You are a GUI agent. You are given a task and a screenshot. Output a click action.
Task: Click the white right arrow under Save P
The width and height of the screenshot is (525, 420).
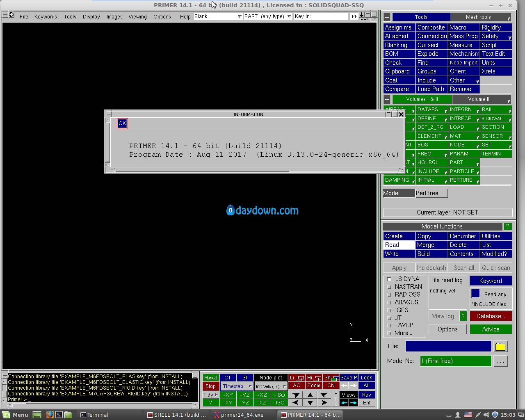tap(353, 386)
